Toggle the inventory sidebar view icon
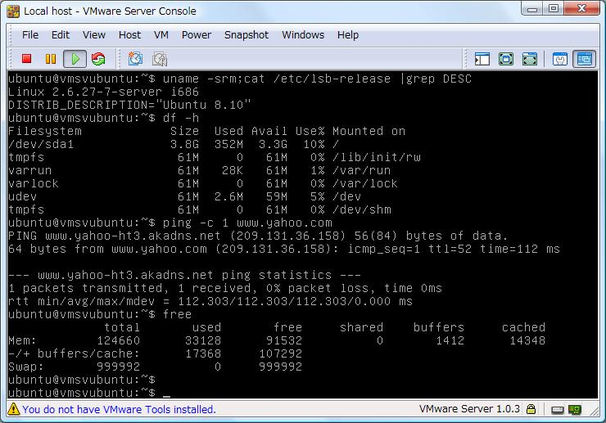This screenshot has height=423, width=606. pyautogui.click(x=482, y=59)
